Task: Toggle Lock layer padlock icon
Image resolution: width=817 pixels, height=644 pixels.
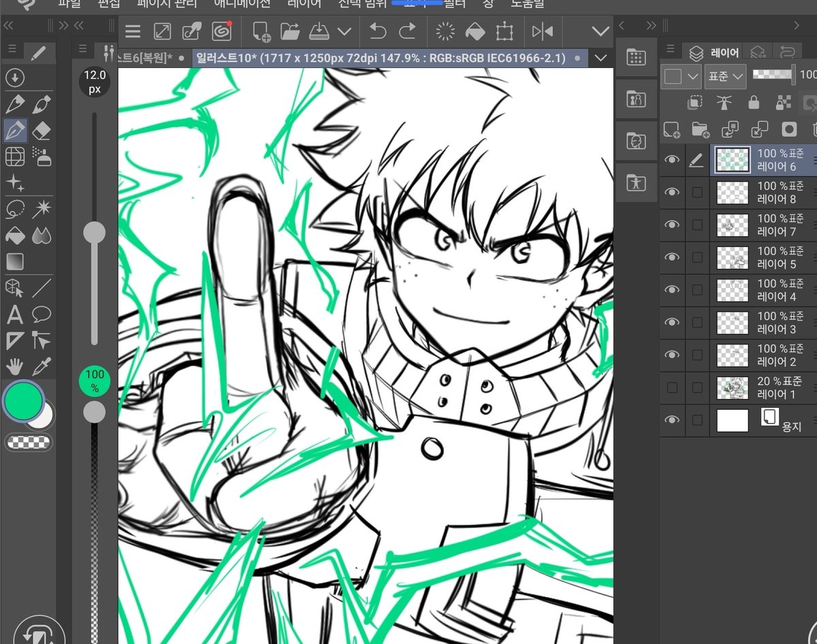Action: [x=754, y=102]
